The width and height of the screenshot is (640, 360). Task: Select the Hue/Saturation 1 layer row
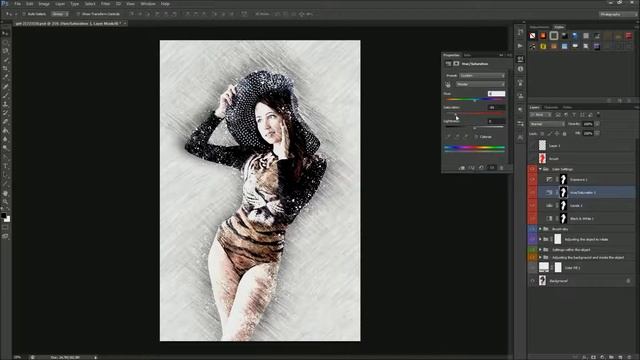586,192
